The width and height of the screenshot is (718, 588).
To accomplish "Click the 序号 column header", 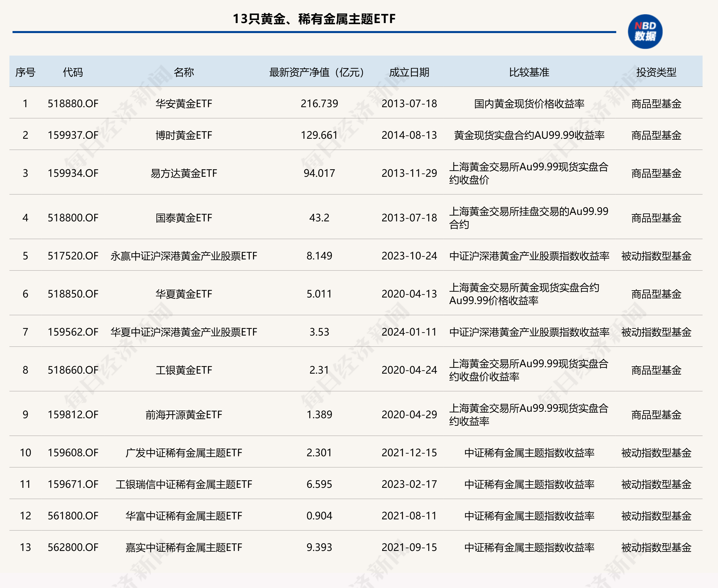I will pyautogui.click(x=25, y=72).
